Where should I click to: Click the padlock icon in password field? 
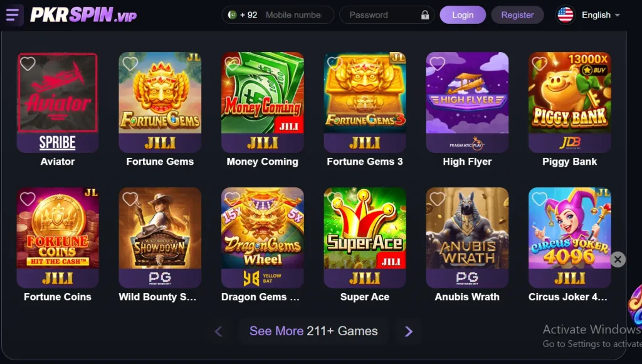click(x=425, y=15)
